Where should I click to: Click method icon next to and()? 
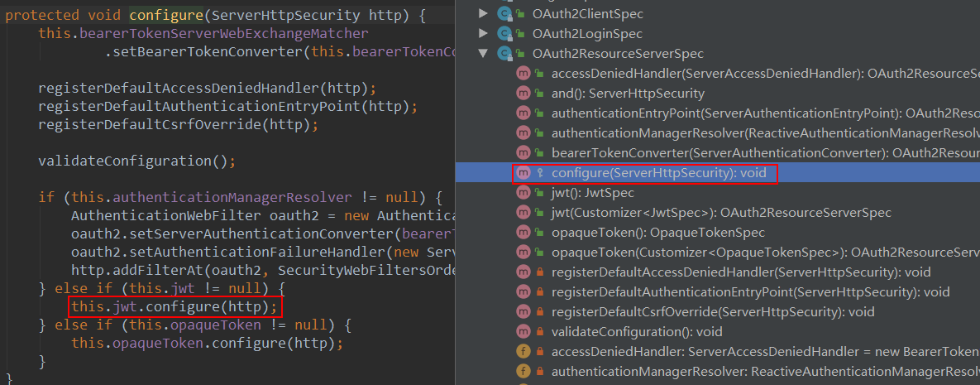(523, 94)
